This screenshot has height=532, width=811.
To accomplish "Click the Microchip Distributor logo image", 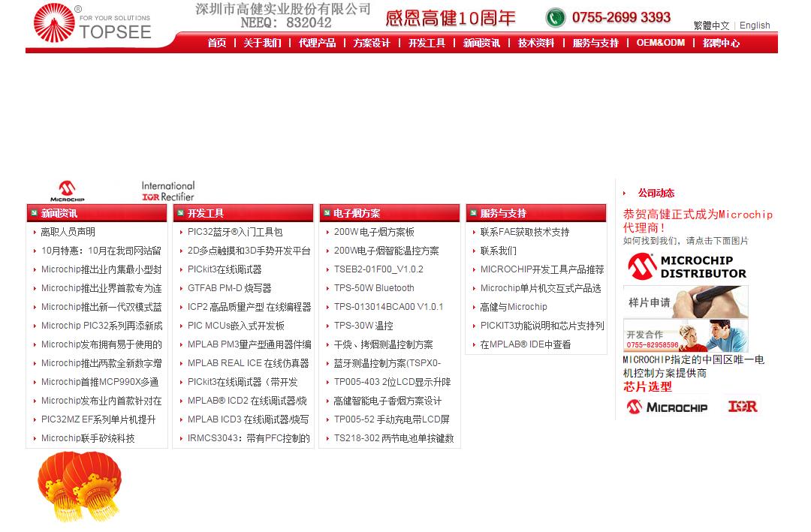I will click(x=687, y=266).
